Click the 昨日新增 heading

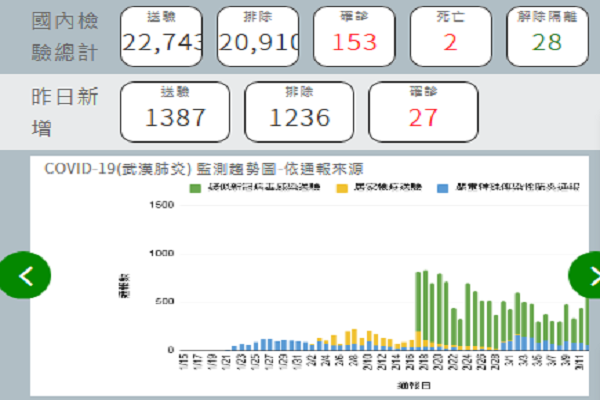[x=65, y=112]
